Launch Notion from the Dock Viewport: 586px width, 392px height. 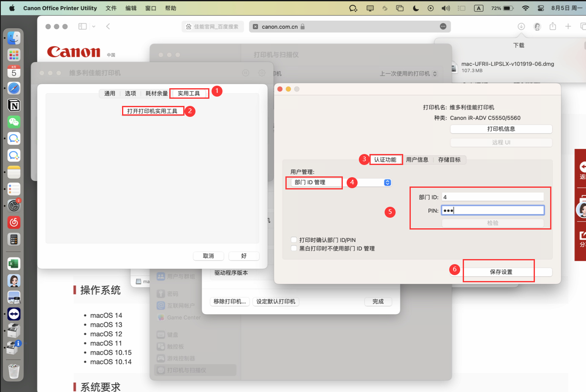(x=14, y=105)
